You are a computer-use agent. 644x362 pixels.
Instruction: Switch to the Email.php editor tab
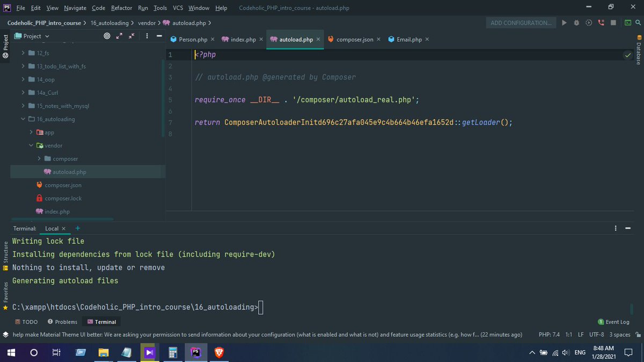[409, 39]
